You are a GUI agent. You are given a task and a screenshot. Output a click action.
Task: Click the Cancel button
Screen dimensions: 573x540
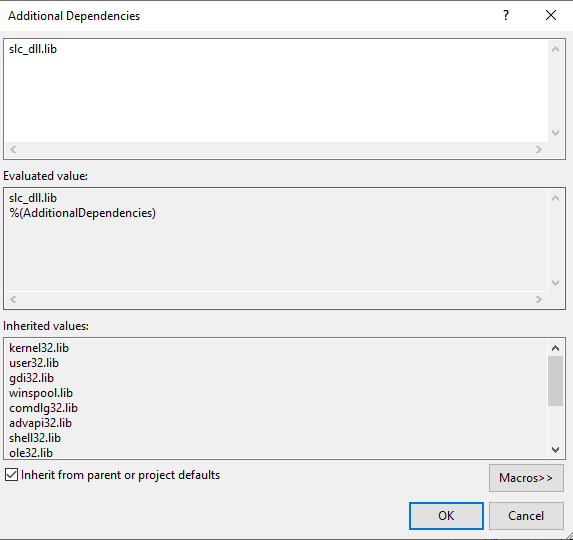[x=526, y=516]
